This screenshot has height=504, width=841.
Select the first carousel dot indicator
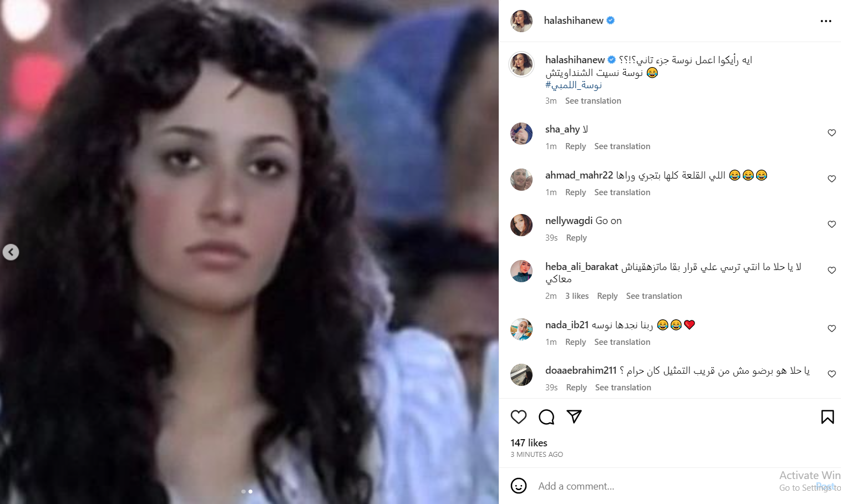(244, 491)
